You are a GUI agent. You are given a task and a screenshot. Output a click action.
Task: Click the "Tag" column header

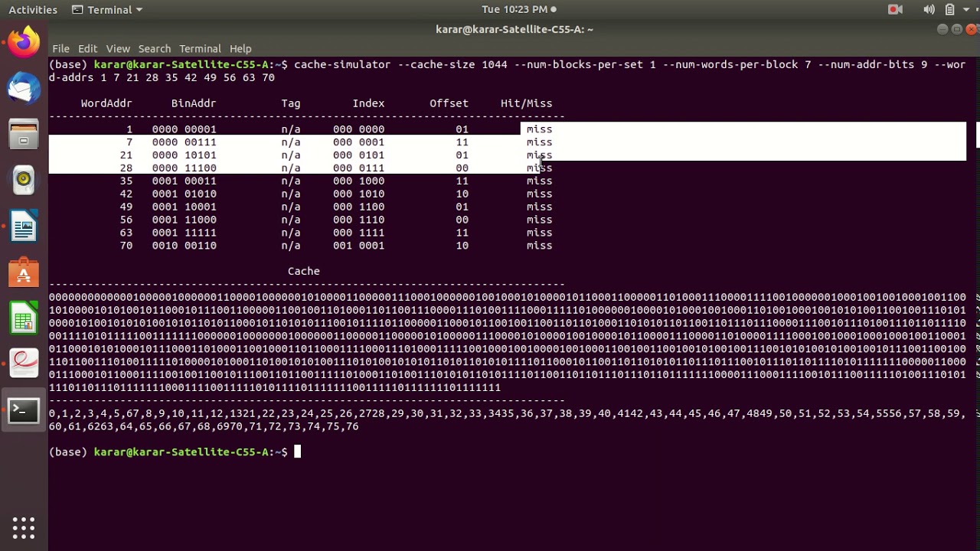[291, 103]
